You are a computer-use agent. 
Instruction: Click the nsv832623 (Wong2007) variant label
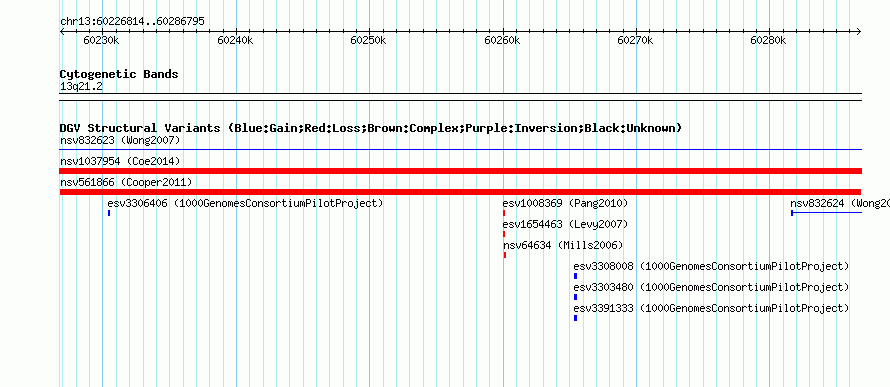(x=120, y=140)
